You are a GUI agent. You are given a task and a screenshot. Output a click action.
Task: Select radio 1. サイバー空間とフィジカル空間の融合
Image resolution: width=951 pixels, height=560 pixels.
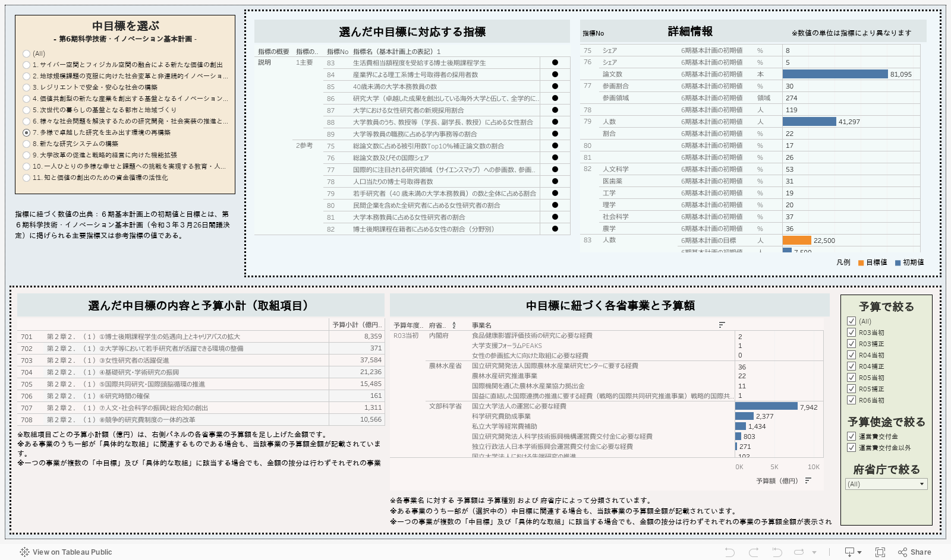26,65
